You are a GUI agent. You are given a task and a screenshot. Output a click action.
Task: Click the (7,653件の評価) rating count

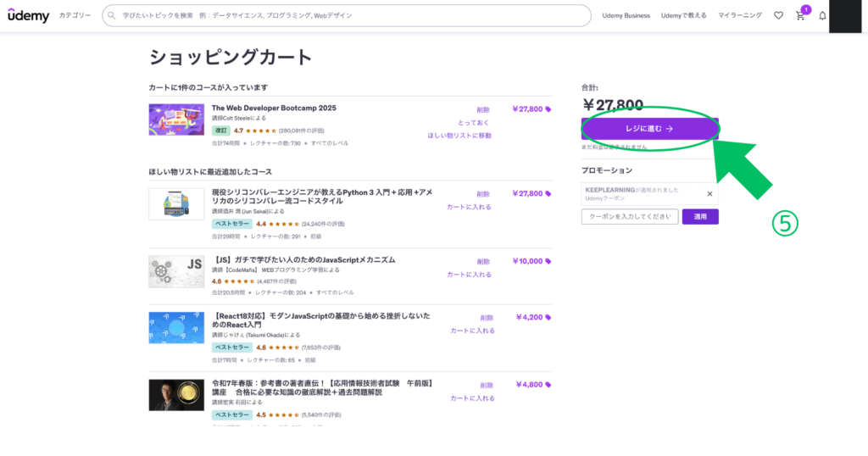(321, 348)
